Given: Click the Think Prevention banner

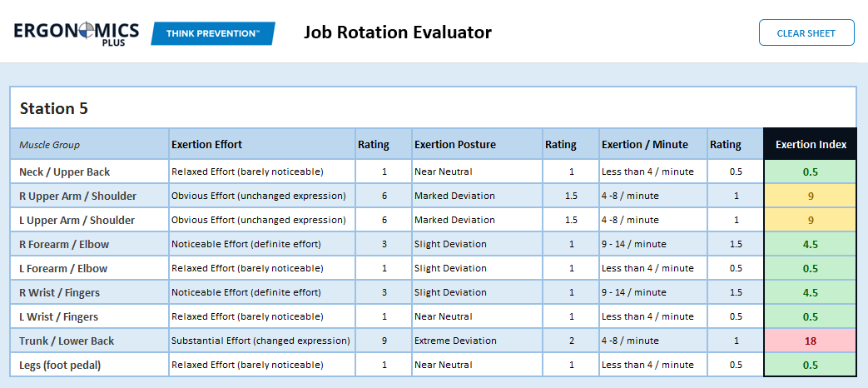Looking at the screenshot, I should [213, 33].
